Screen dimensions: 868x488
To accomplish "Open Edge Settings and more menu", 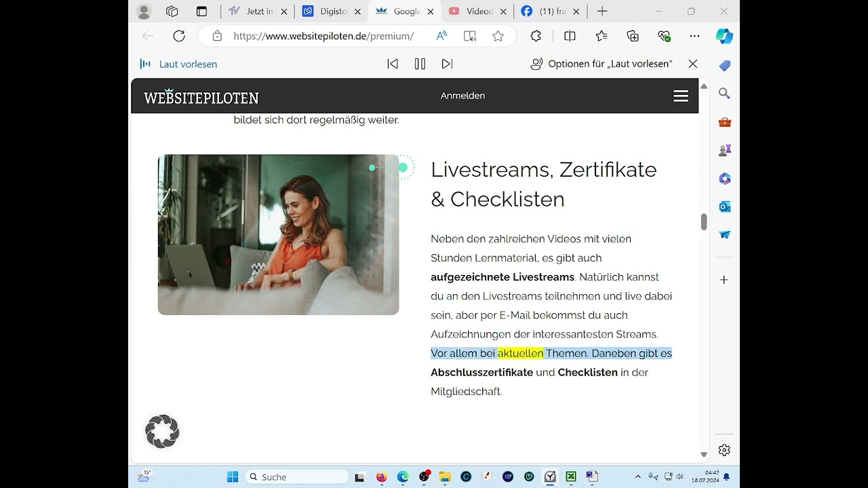I will 694,36.
